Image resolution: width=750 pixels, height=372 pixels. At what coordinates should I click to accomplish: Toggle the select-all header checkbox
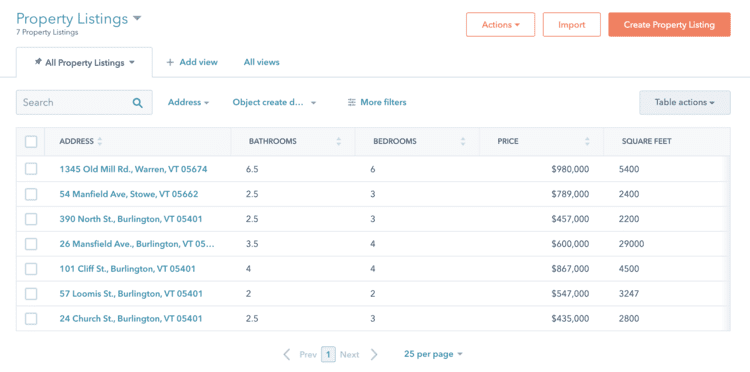(31, 142)
